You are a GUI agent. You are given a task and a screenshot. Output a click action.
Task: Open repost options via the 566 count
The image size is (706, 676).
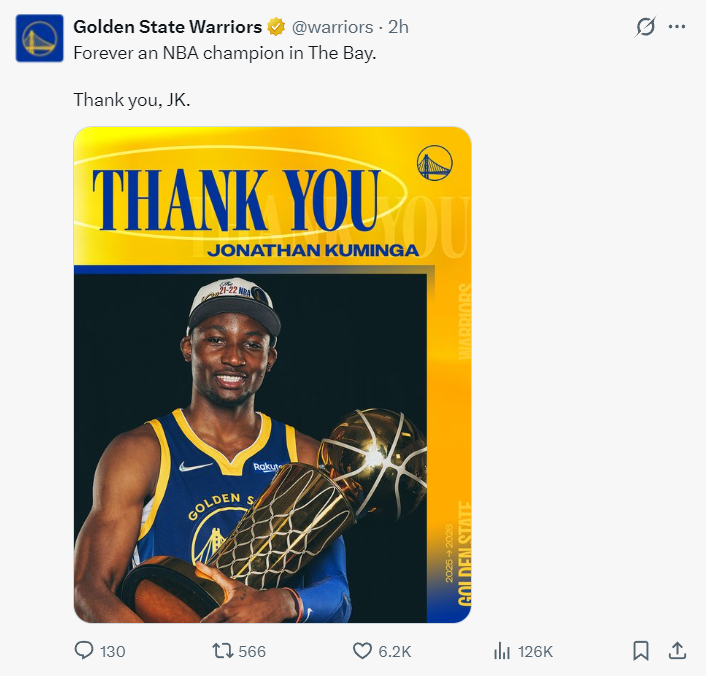(252, 652)
